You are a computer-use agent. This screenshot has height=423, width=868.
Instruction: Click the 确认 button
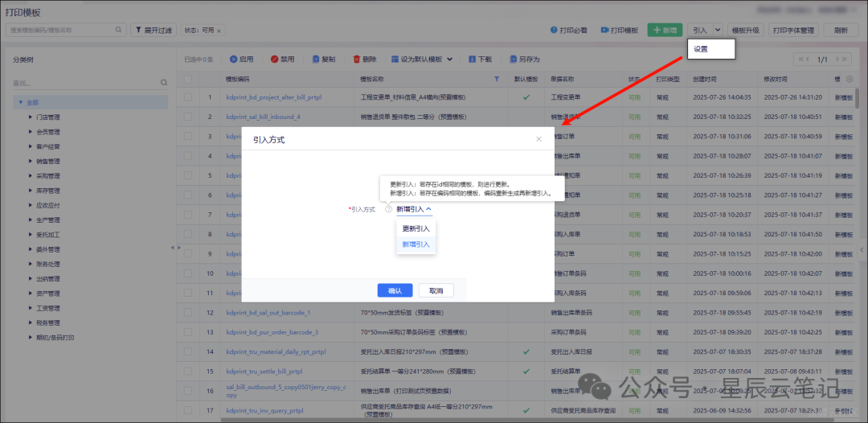tap(395, 290)
